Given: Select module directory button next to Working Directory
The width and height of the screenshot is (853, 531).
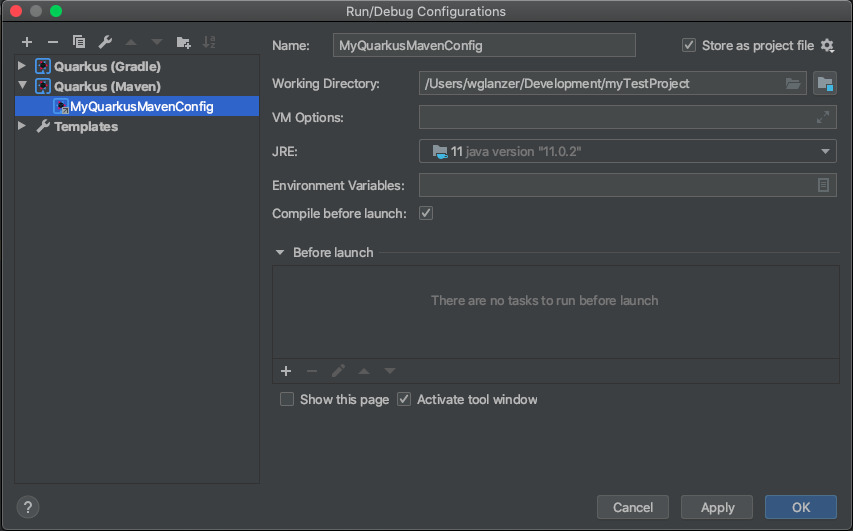Looking at the screenshot, I should pos(825,84).
